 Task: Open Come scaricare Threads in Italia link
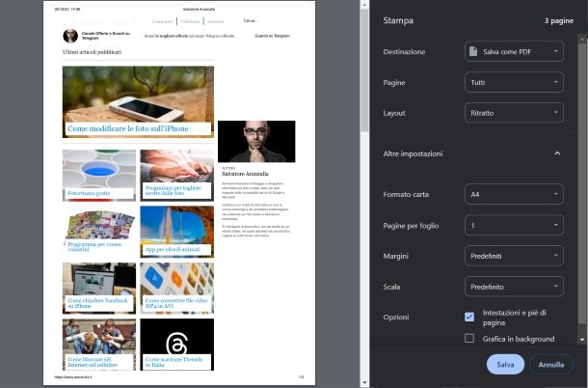click(x=174, y=362)
